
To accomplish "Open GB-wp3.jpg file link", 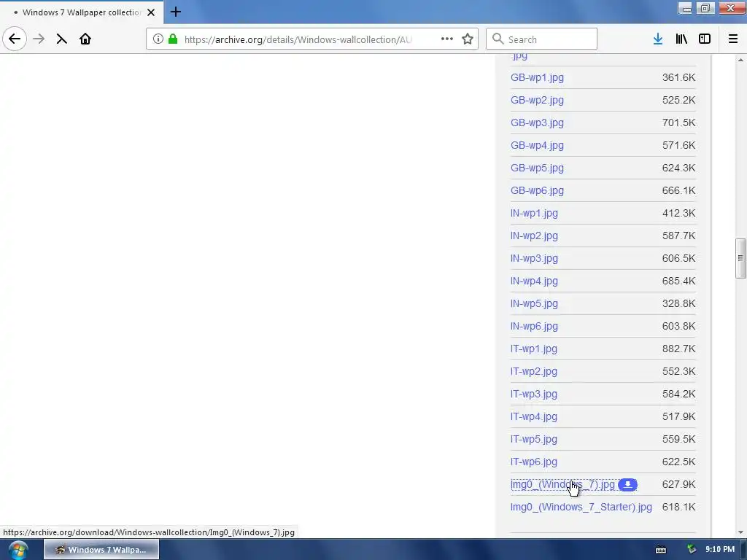I will click(x=537, y=122).
